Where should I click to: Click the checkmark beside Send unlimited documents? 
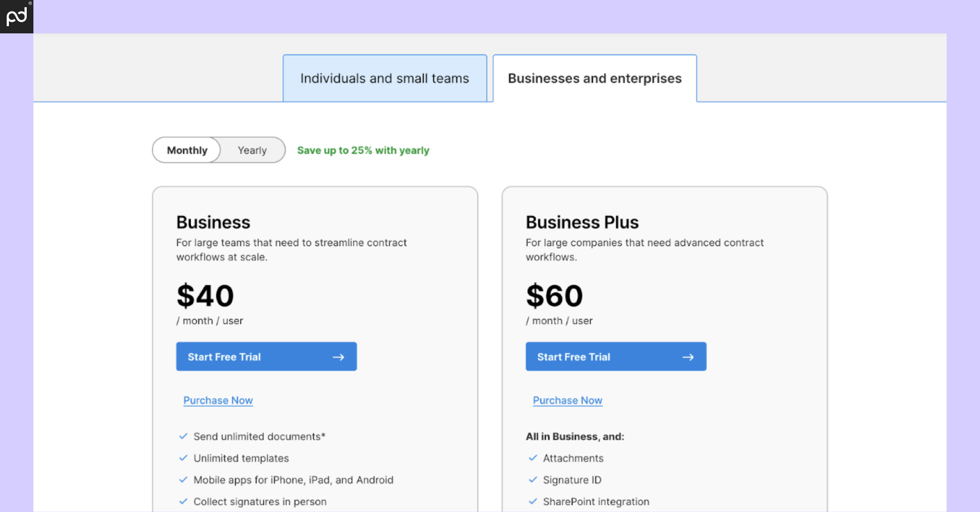pos(183,436)
